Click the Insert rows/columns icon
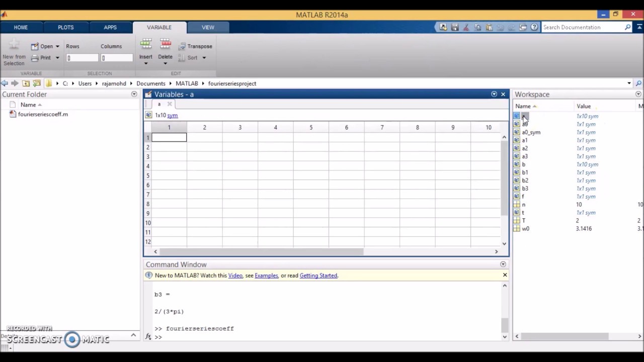Image resolution: width=644 pixels, height=362 pixels. 146,44
